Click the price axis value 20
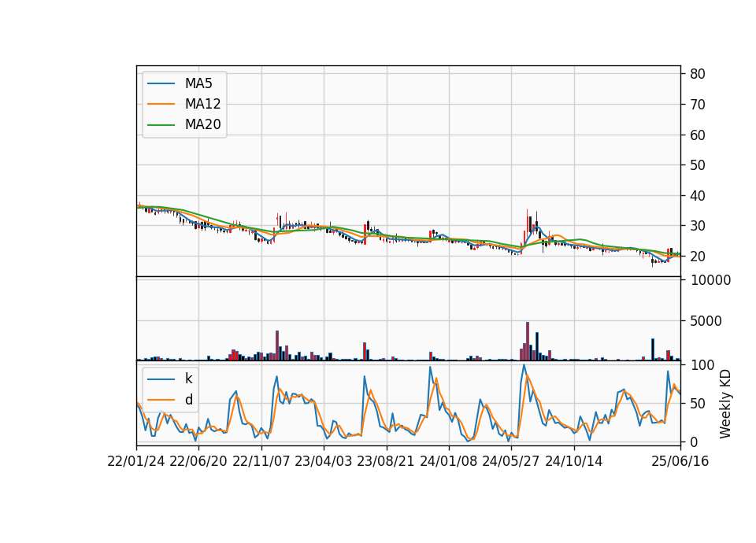The height and width of the screenshot is (543, 756). click(x=698, y=257)
